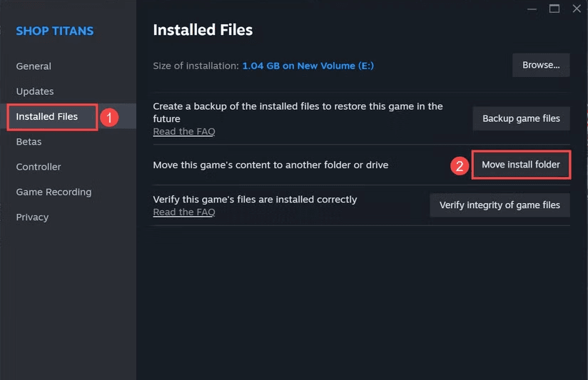This screenshot has height=380, width=588.
Task: Open the Controller settings tab
Action: tap(39, 167)
